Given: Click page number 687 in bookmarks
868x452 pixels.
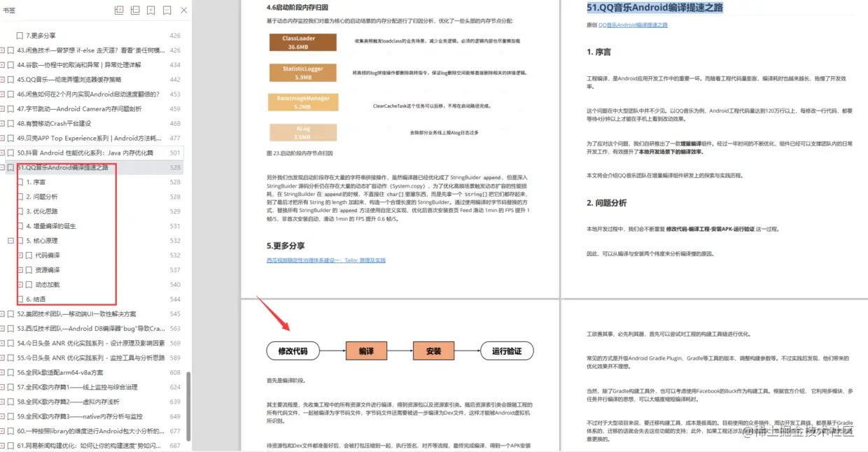Looking at the screenshot, I should point(175,446).
